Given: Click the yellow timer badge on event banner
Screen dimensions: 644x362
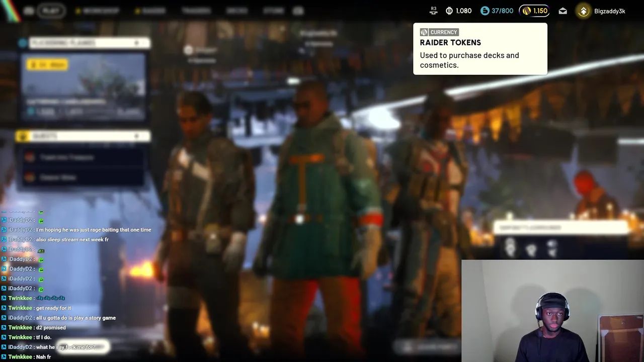Looking at the screenshot, I should click(x=47, y=64).
